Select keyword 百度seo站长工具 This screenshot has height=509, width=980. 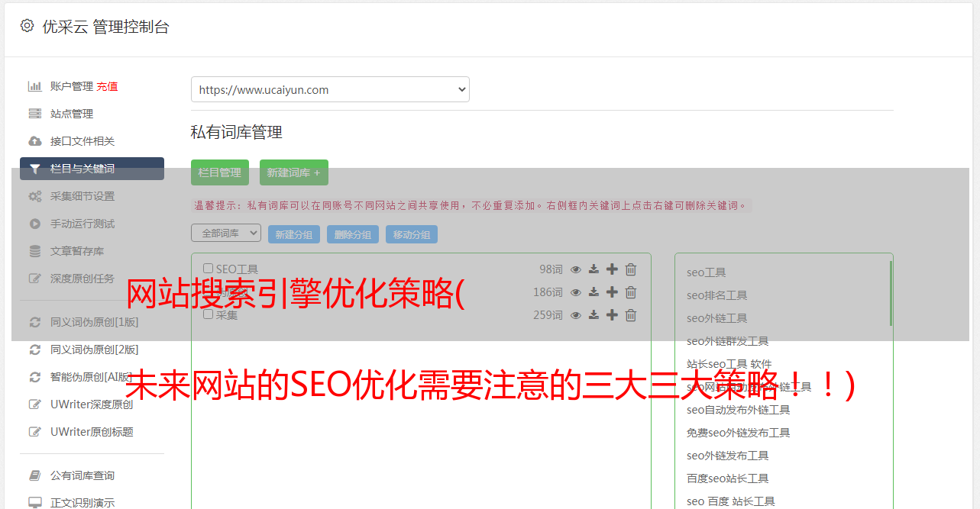click(728, 478)
